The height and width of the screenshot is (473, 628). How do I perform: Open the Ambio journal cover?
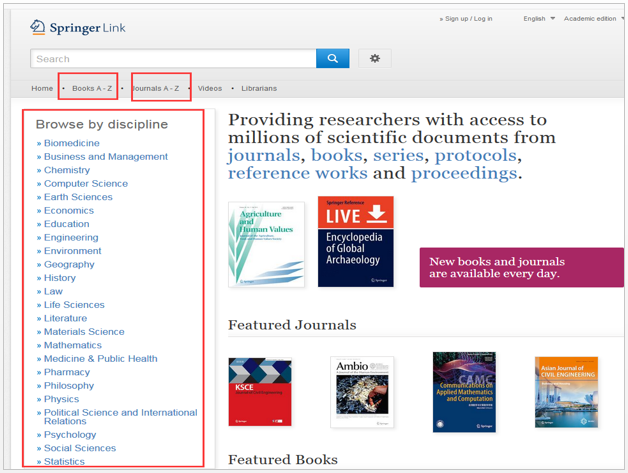tap(362, 392)
